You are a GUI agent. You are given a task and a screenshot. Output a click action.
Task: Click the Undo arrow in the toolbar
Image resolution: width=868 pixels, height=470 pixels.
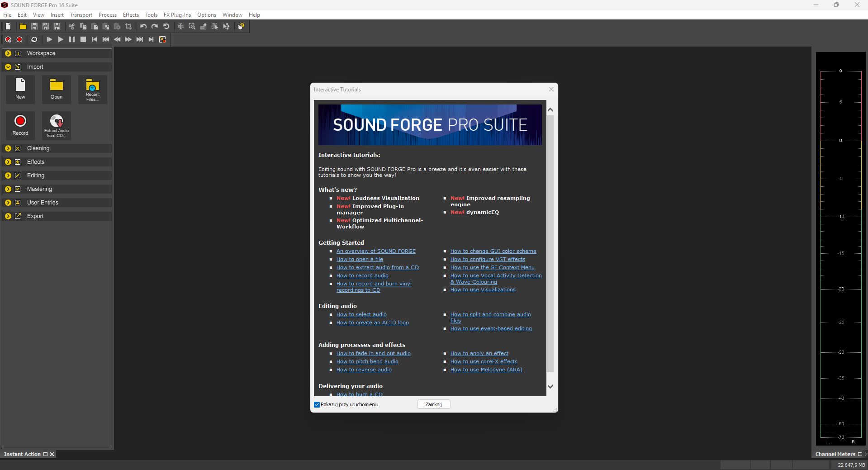point(143,26)
